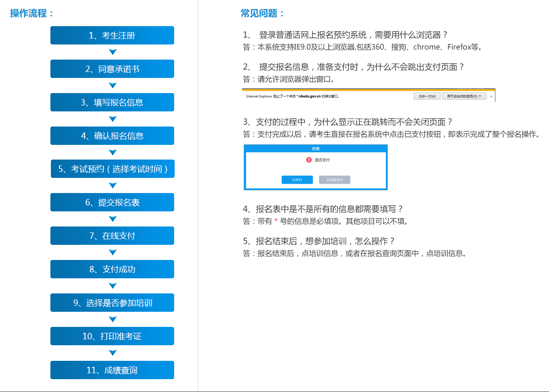
Task: Open step 2 同意承诺书
Action: coord(112,69)
